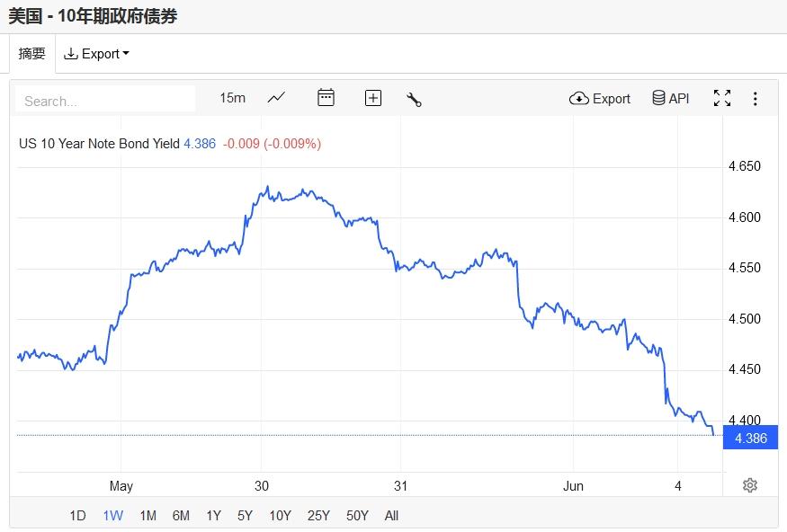Open the API data access button
Image resolution: width=787 pixels, height=532 pixels.
(671, 98)
